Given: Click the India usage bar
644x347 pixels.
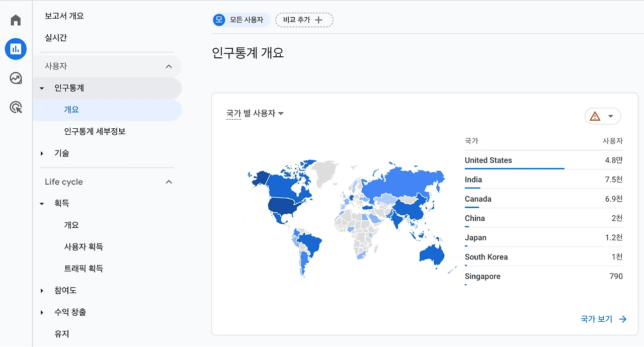Looking at the screenshot, I should pyautogui.click(x=472, y=188).
